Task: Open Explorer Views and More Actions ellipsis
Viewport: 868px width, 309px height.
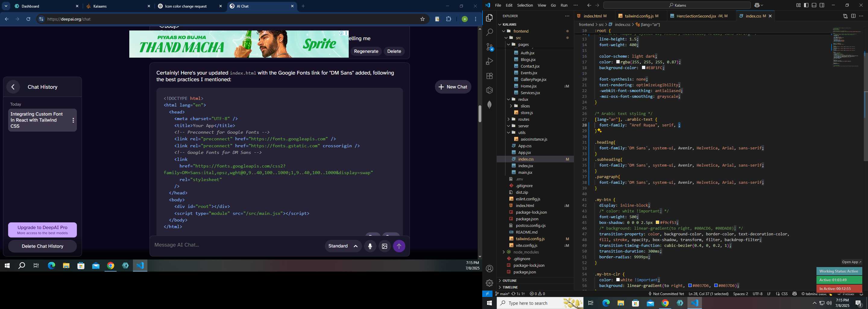Action: 567,16
